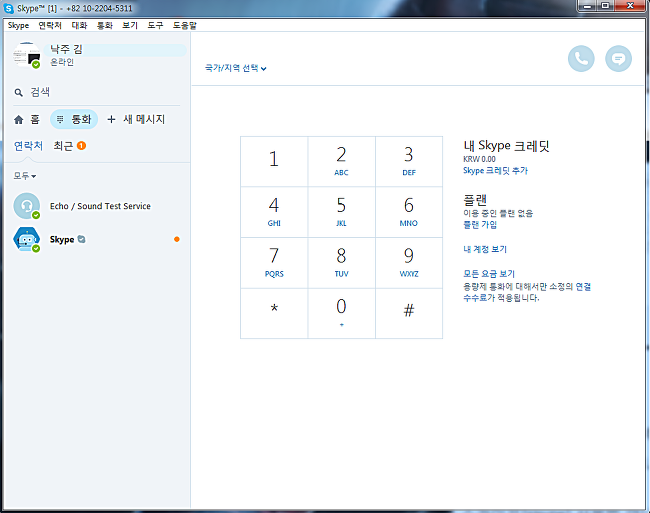Switch to the 최근 tab
The image size is (650, 513).
(x=63, y=146)
